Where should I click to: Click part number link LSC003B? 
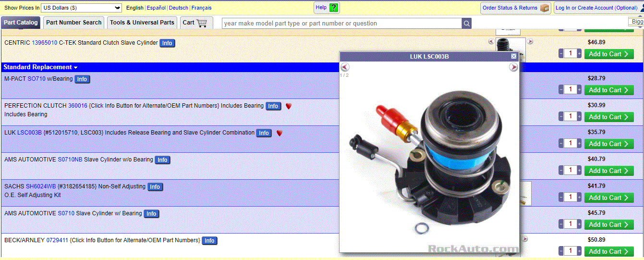pyautogui.click(x=30, y=133)
